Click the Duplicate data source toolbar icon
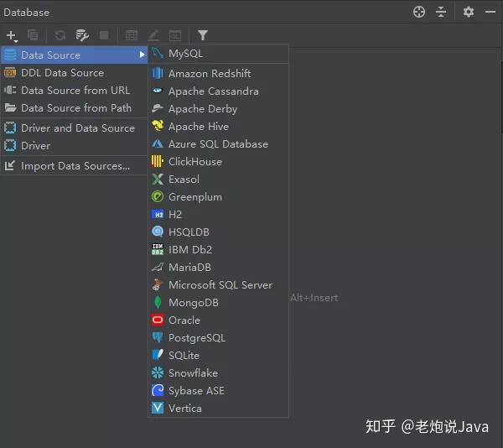Viewport: 503px width, 448px height. click(x=33, y=35)
